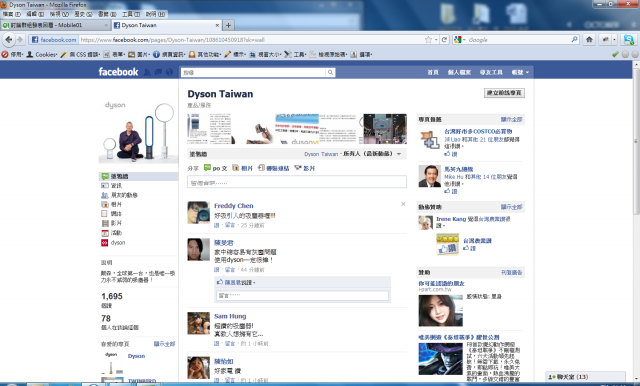The image size is (640, 386).
Task: Open the Firefox tools menu (T)
Action: pyautogui.click(x=131, y=14)
